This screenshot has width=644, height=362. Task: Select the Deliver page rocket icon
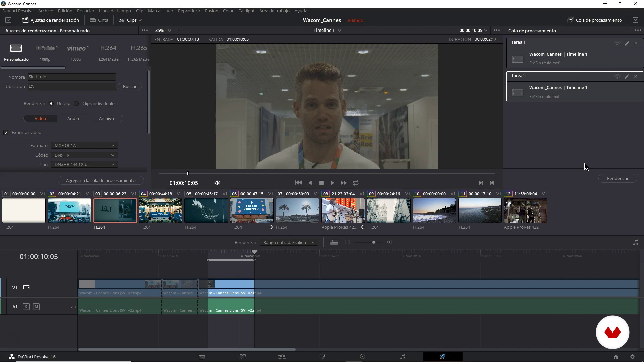pyautogui.click(x=443, y=357)
